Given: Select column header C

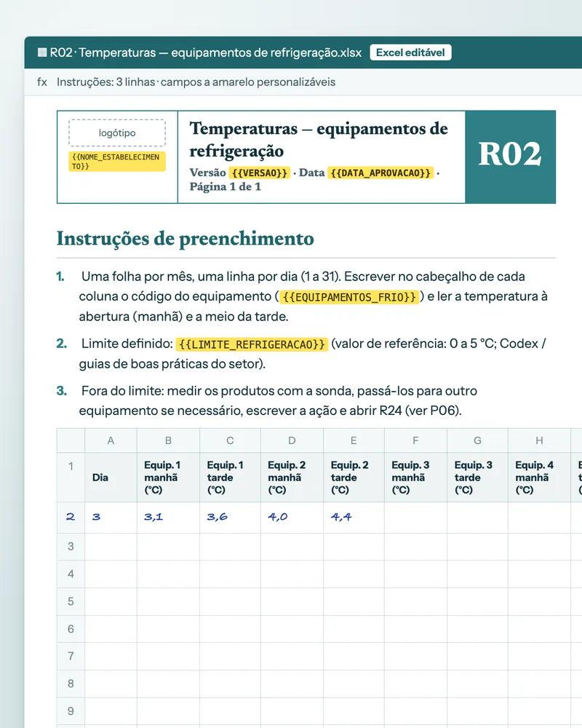Looking at the screenshot, I should point(230,440).
